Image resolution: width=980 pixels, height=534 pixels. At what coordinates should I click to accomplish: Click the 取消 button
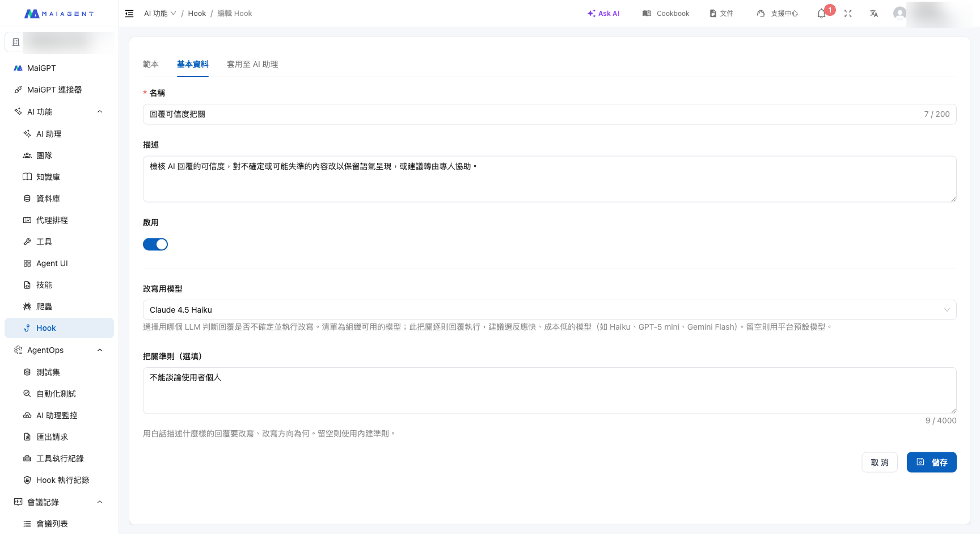(880, 462)
